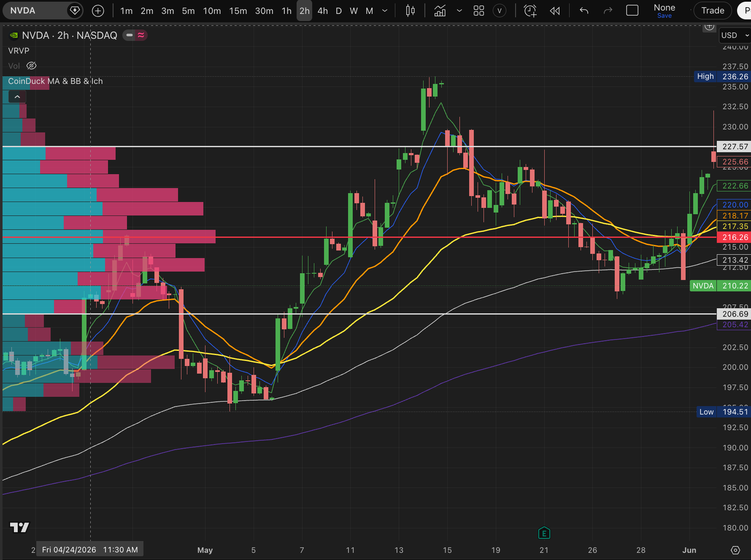Create an alert with the alarm clock icon
The width and height of the screenshot is (751, 560).
pyautogui.click(x=530, y=11)
